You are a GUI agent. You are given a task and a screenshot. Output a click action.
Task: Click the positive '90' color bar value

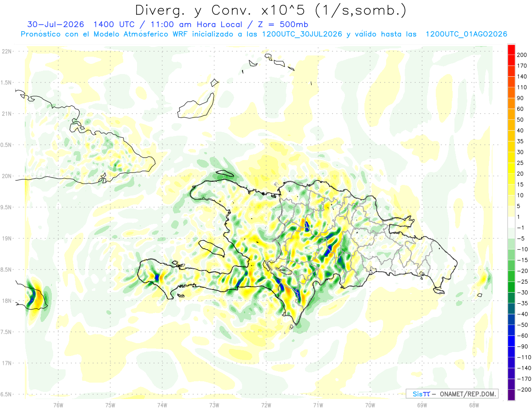[x=520, y=98]
